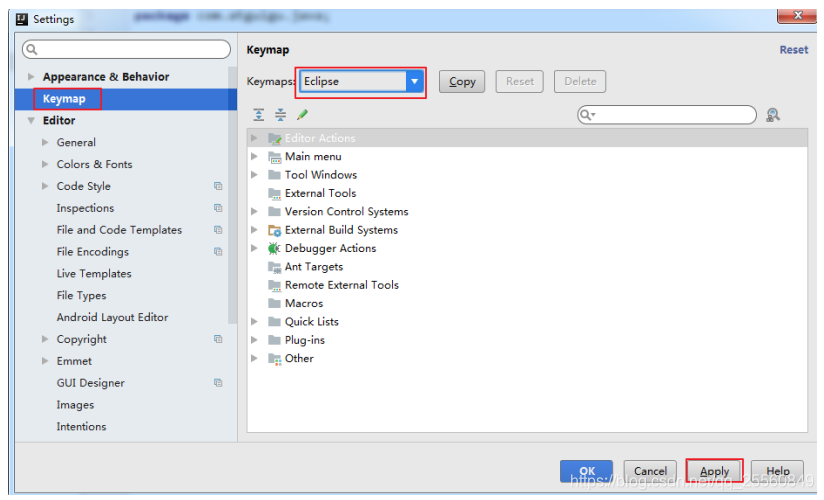Expand the Copyright node
Viewport: 824px width, 500px height.
[45, 339]
